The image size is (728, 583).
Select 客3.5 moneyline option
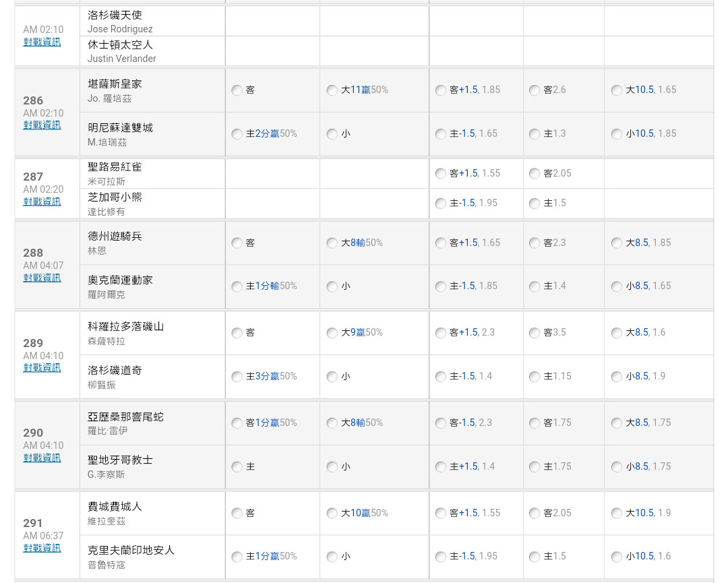click(x=535, y=333)
